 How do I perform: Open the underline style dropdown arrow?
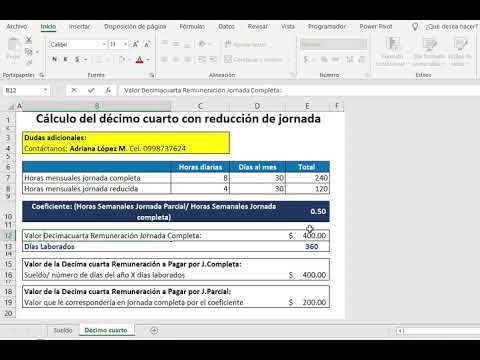(86, 60)
